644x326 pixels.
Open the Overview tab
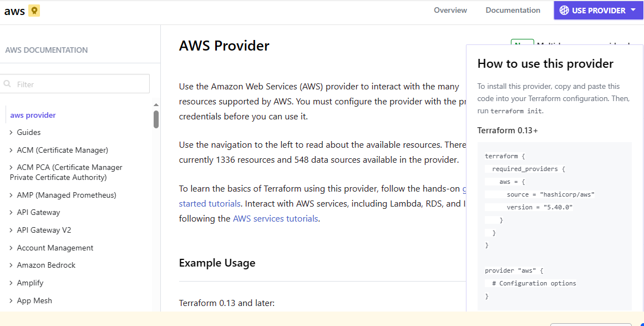click(450, 11)
